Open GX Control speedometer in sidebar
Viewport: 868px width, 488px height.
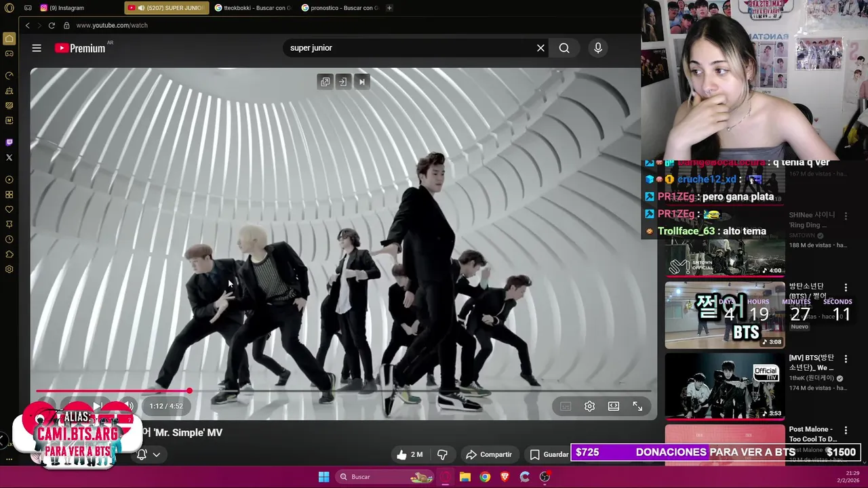tap(9, 75)
